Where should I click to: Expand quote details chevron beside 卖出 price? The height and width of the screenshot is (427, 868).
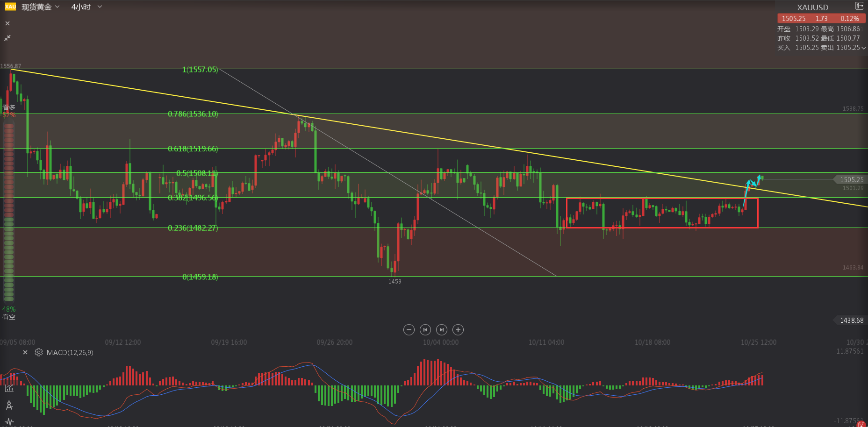click(864, 48)
